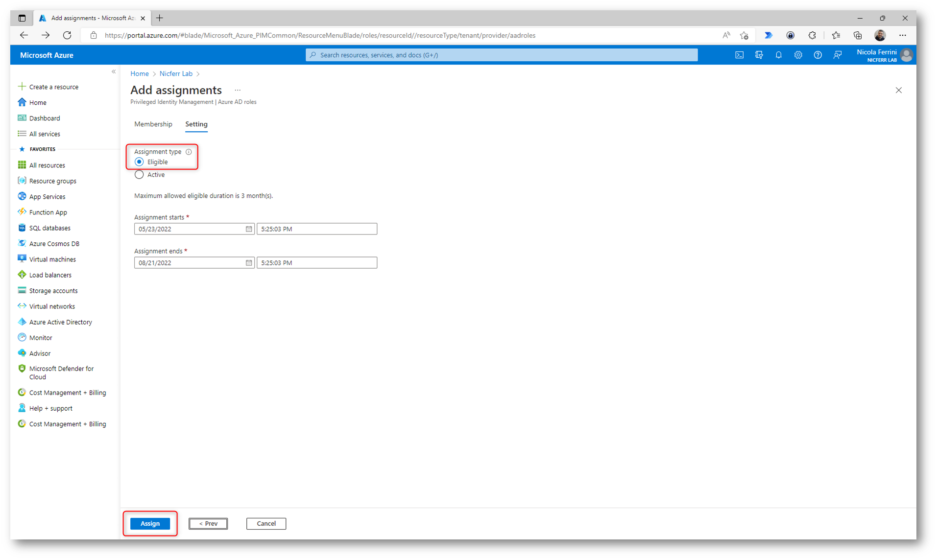Image resolution: width=937 pixels, height=560 pixels.
Task: Open Azure Active Directory in sidebar
Action: [60, 322]
